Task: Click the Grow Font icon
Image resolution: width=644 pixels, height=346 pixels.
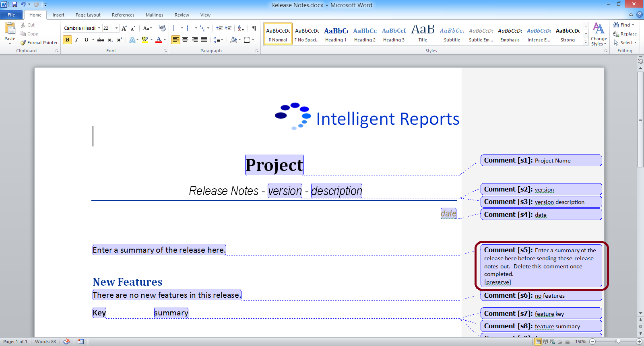Action: (x=124, y=28)
